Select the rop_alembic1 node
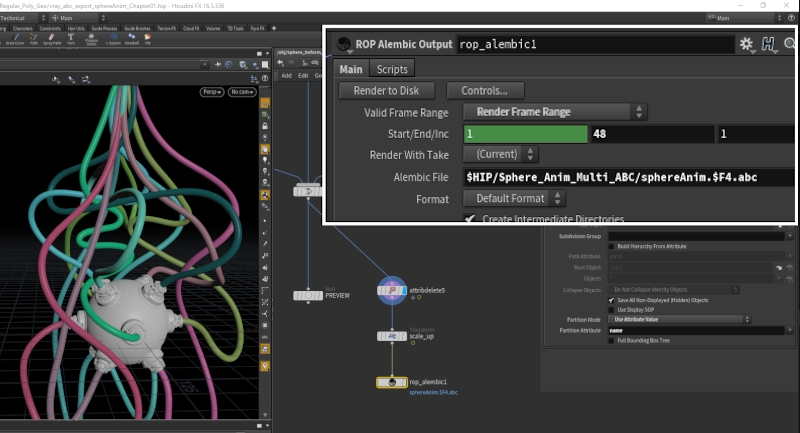The image size is (800, 433). click(x=392, y=382)
